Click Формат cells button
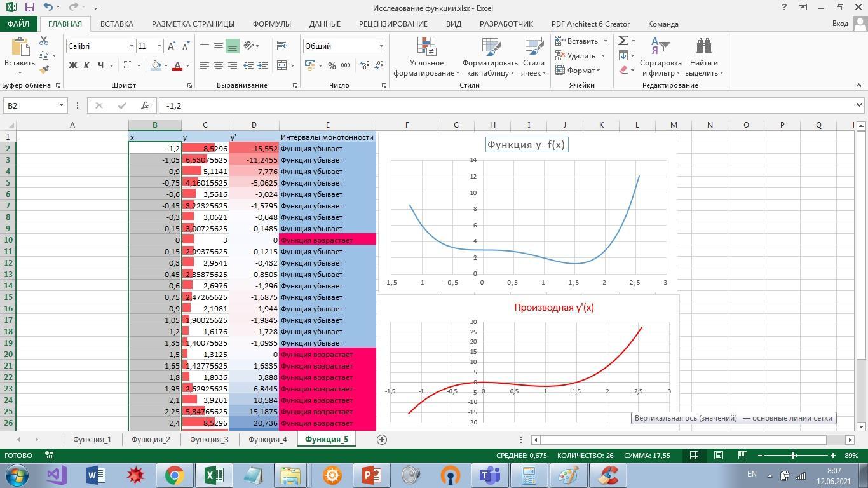Screen dimensions: 868x488 (578, 70)
